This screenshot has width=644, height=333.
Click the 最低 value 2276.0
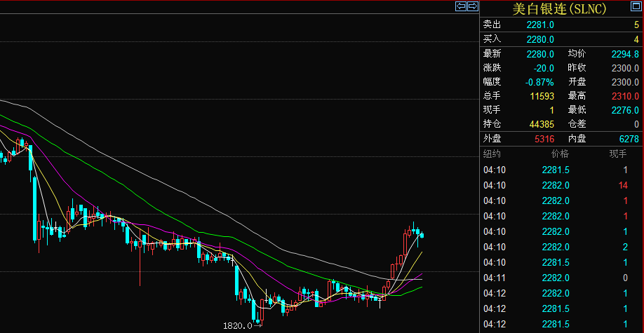pyautogui.click(x=624, y=110)
